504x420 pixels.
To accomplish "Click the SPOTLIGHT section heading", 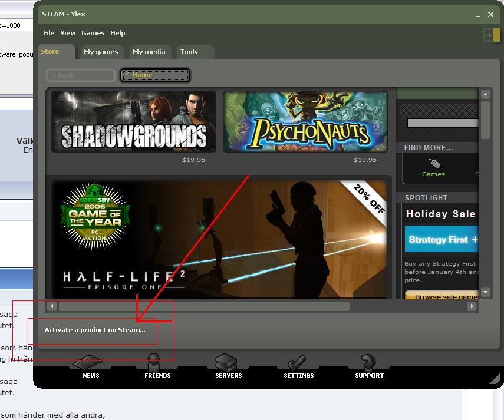I will click(426, 198).
